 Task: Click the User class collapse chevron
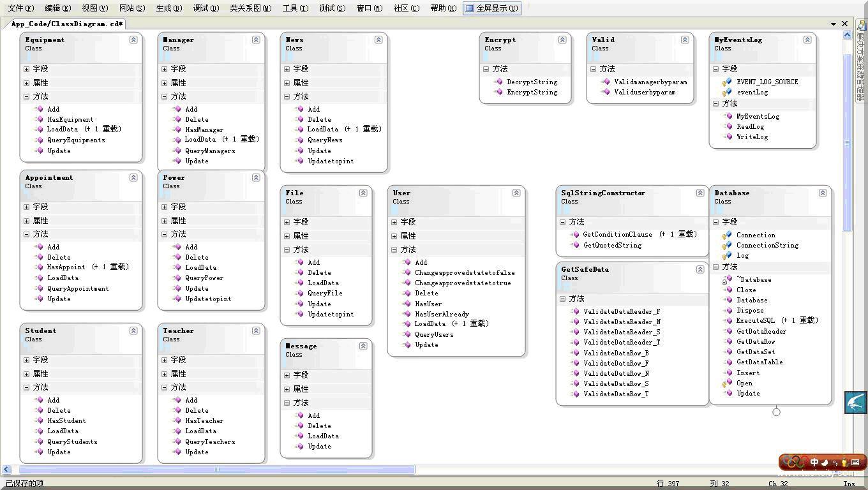516,193
